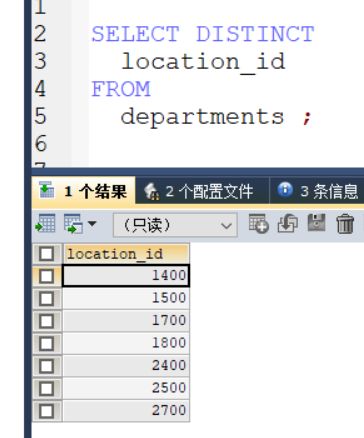Click location_id in the SQL query
This screenshot has height=438, width=364.
(x=203, y=62)
